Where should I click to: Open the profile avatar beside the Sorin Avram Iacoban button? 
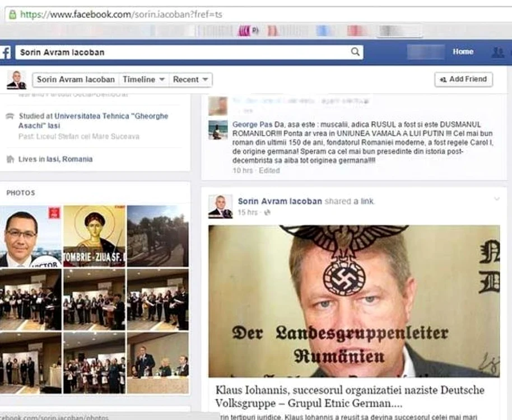16,80
